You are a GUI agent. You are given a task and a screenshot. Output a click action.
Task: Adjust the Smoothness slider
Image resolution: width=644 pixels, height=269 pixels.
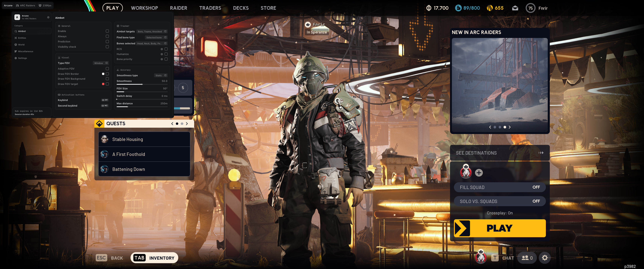click(x=142, y=84)
